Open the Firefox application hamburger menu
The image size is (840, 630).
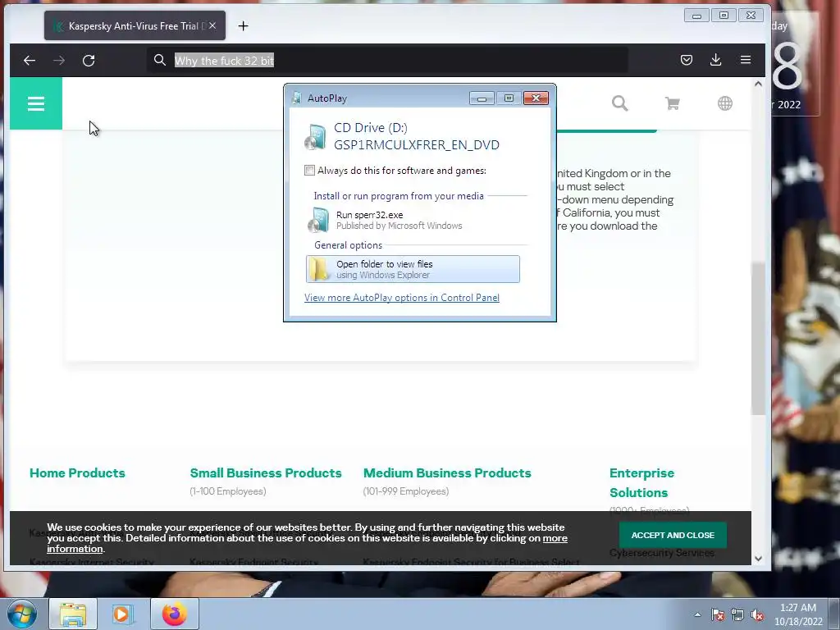[745, 60]
